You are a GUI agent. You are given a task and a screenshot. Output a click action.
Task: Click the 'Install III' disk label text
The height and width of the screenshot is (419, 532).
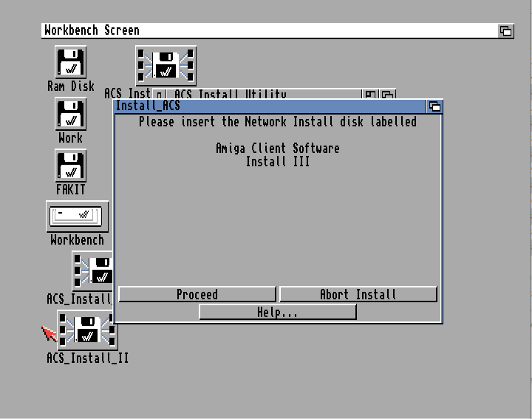pyautogui.click(x=278, y=162)
